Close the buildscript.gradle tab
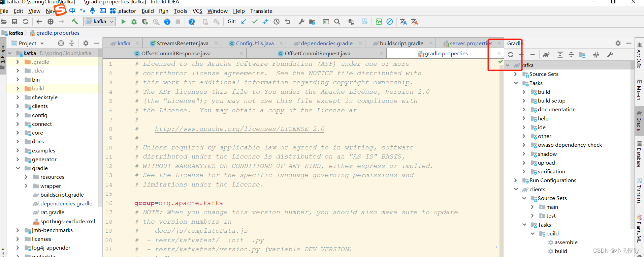 click(431, 43)
